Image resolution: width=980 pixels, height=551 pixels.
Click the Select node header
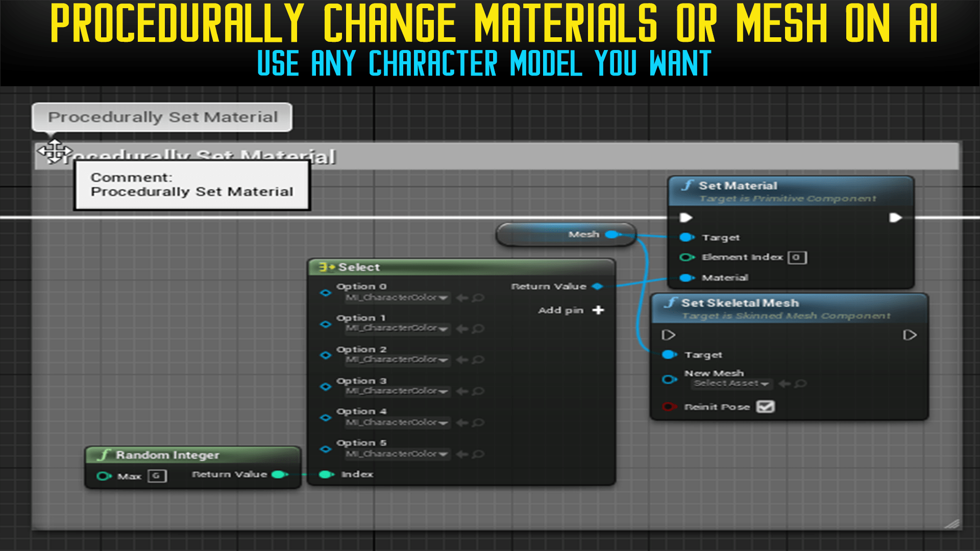point(359,267)
